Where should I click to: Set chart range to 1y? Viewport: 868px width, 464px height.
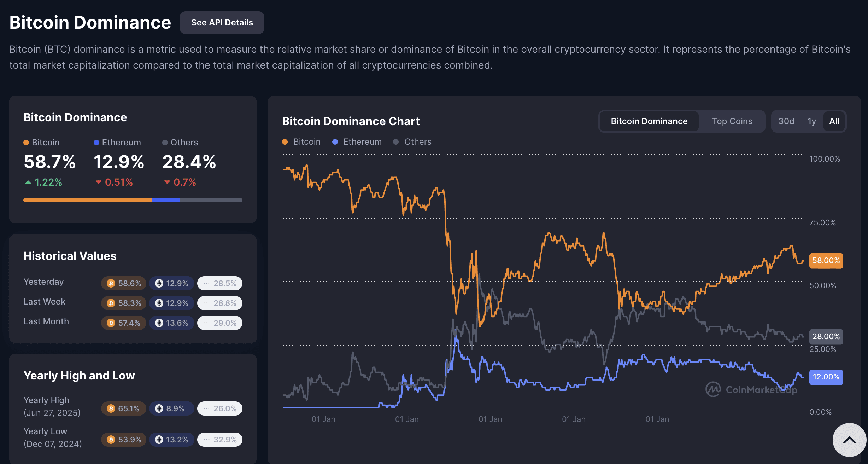(x=811, y=121)
